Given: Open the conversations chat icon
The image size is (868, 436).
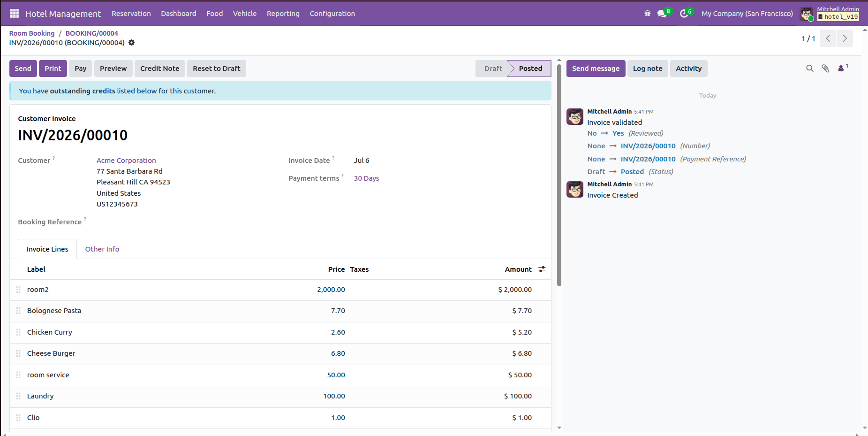Looking at the screenshot, I should tap(662, 14).
